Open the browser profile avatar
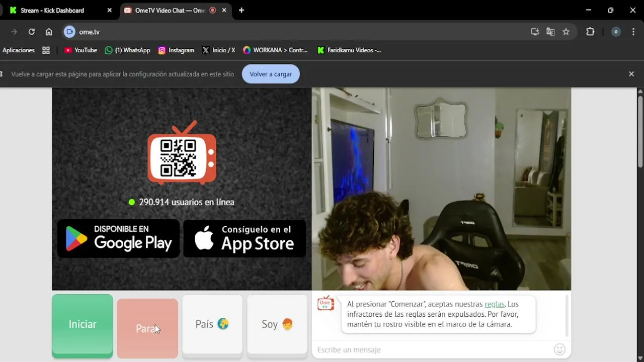Screen dimensions: 644x362 click(616, 32)
